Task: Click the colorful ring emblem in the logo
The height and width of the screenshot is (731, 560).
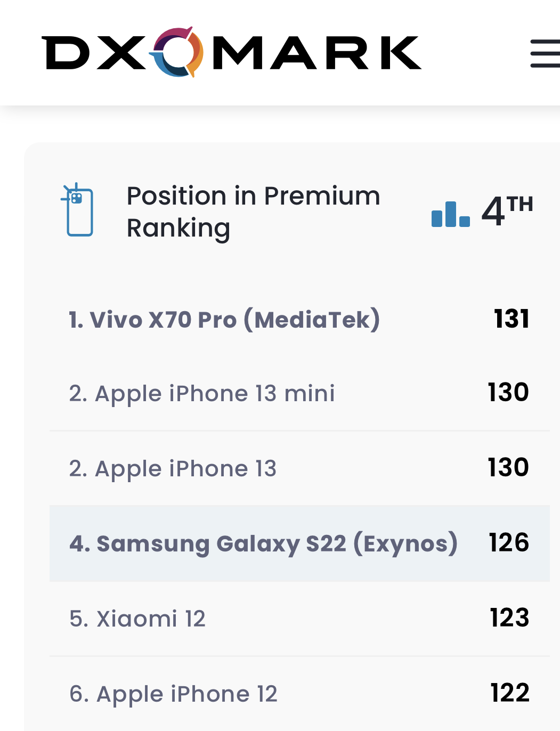Action: click(177, 52)
